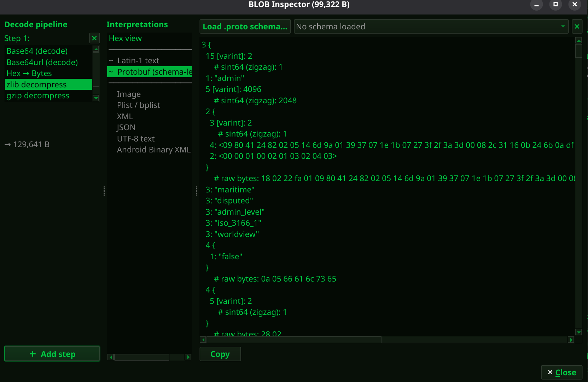
Task: Click the decoder list scrollbar thumb
Action: 96,70
